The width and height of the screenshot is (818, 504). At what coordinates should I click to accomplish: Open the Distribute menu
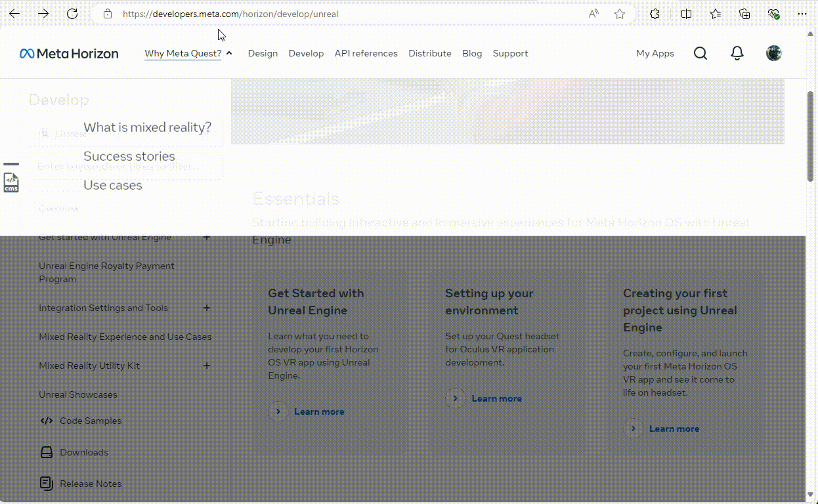(430, 54)
